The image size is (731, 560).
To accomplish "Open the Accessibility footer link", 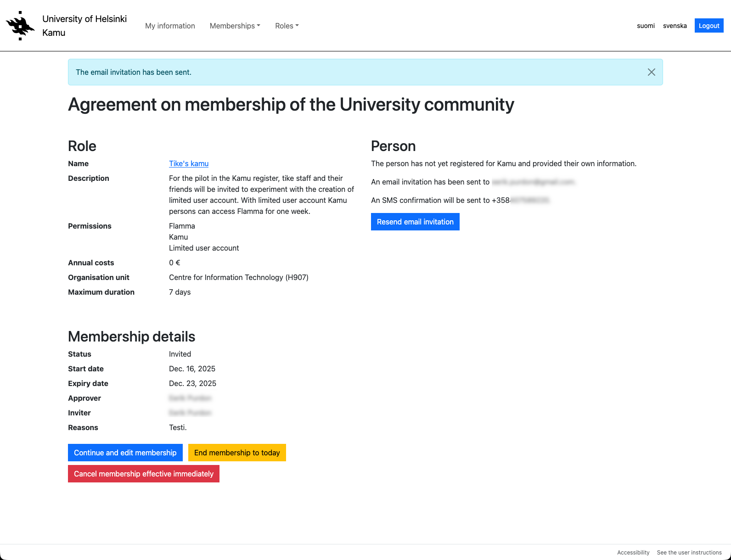I will pyautogui.click(x=633, y=553).
